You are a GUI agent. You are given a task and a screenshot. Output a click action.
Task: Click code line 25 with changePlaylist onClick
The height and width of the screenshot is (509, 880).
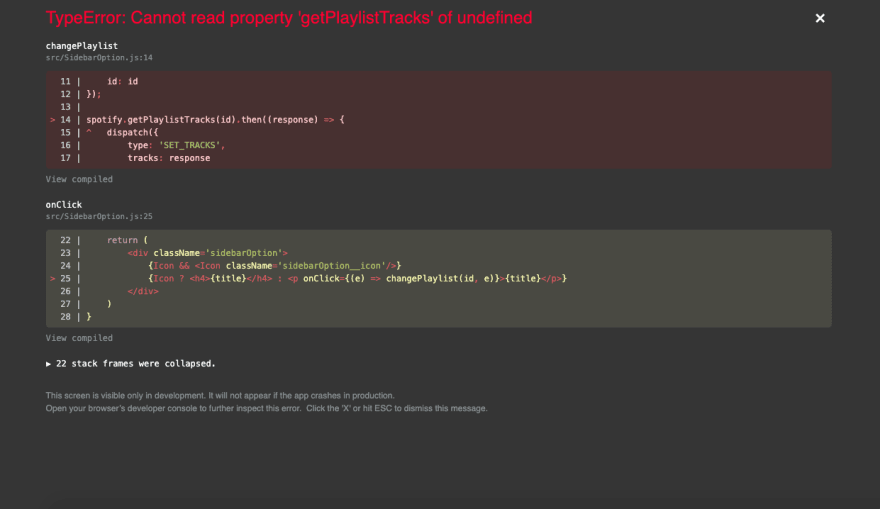click(x=358, y=279)
